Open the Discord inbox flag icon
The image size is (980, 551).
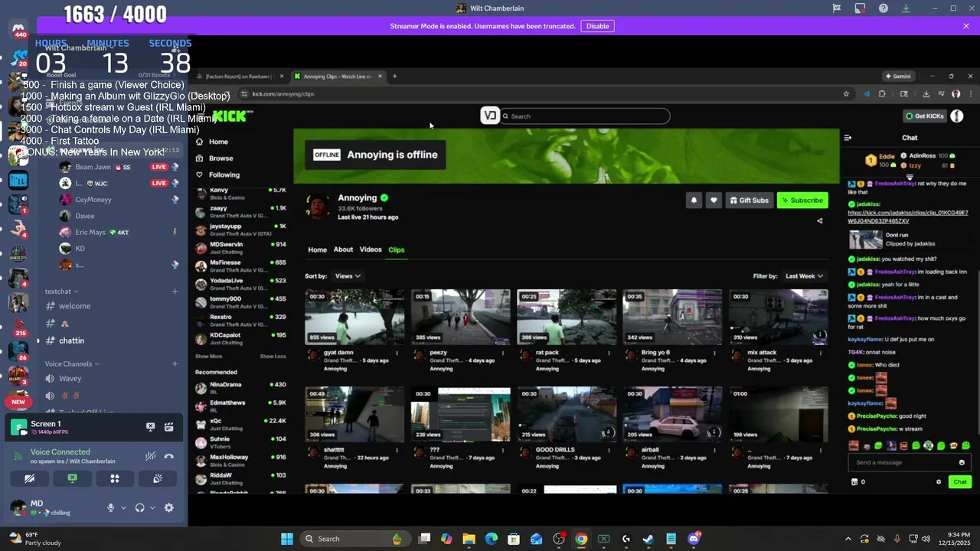837,8
